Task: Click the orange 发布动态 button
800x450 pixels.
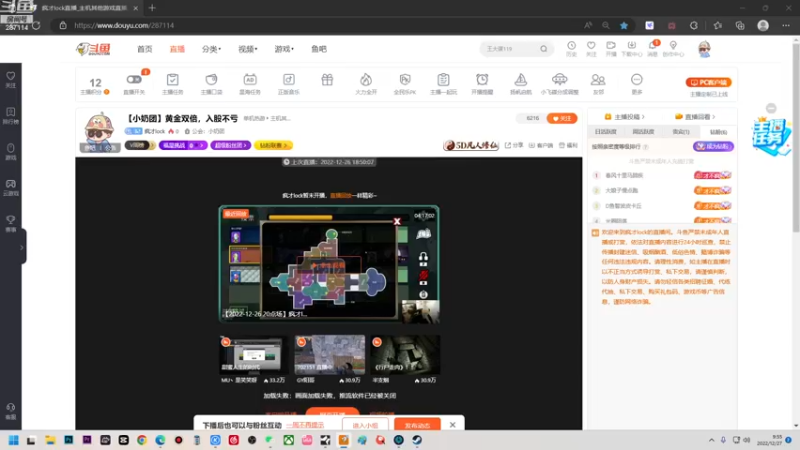Action: point(417,425)
